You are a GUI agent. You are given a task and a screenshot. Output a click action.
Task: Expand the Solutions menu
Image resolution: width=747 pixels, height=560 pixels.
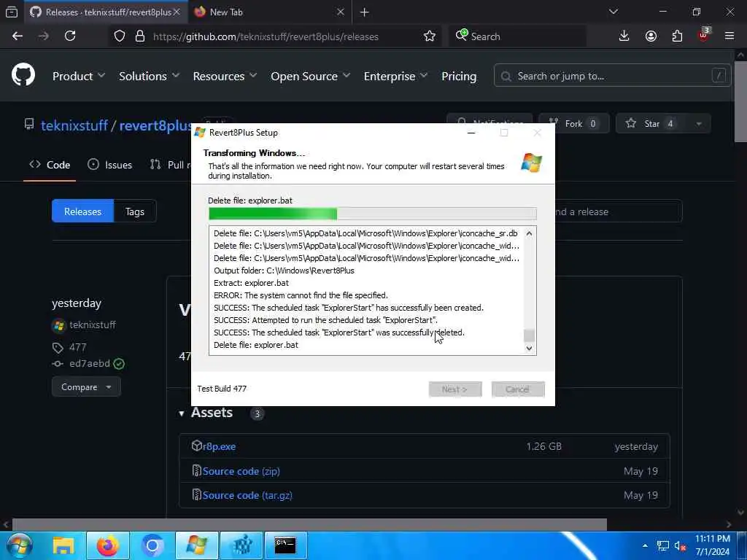(149, 76)
